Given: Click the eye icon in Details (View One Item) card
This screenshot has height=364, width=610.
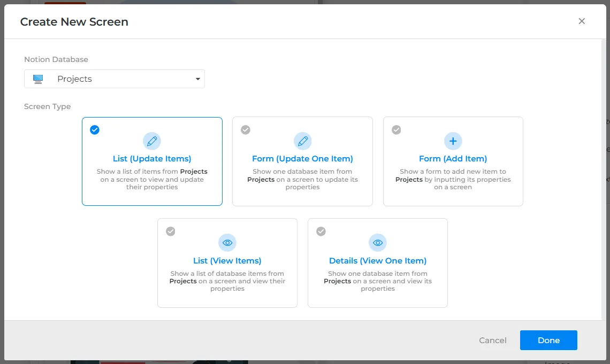Looking at the screenshot, I should click(x=377, y=243).
